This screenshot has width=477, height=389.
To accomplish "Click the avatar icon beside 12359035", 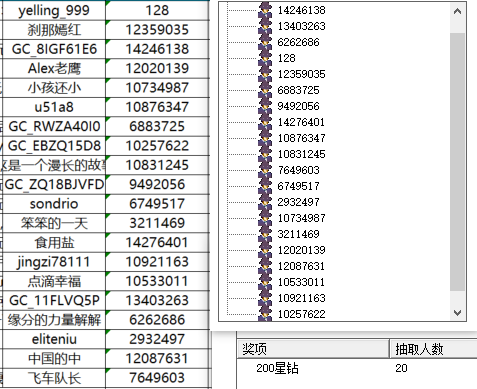I will (x=265, y=74).
